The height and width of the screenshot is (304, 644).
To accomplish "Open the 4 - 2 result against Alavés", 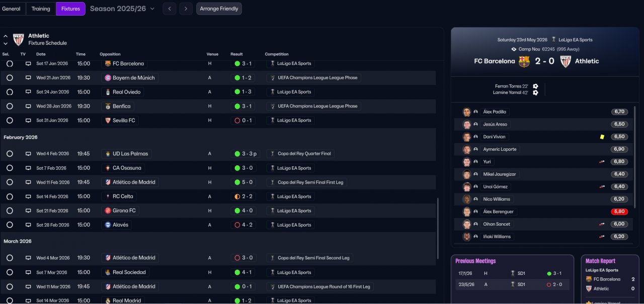I will (x=244, y=225).
